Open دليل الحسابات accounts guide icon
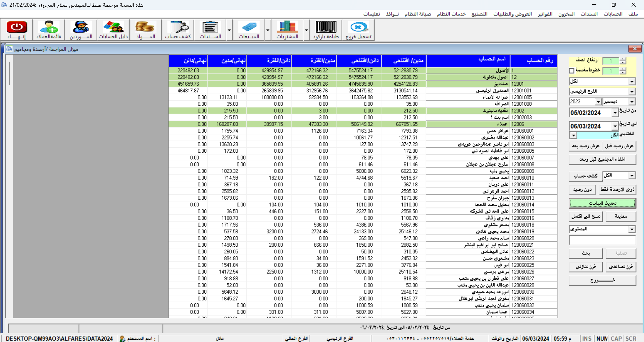 pos(113,30)
